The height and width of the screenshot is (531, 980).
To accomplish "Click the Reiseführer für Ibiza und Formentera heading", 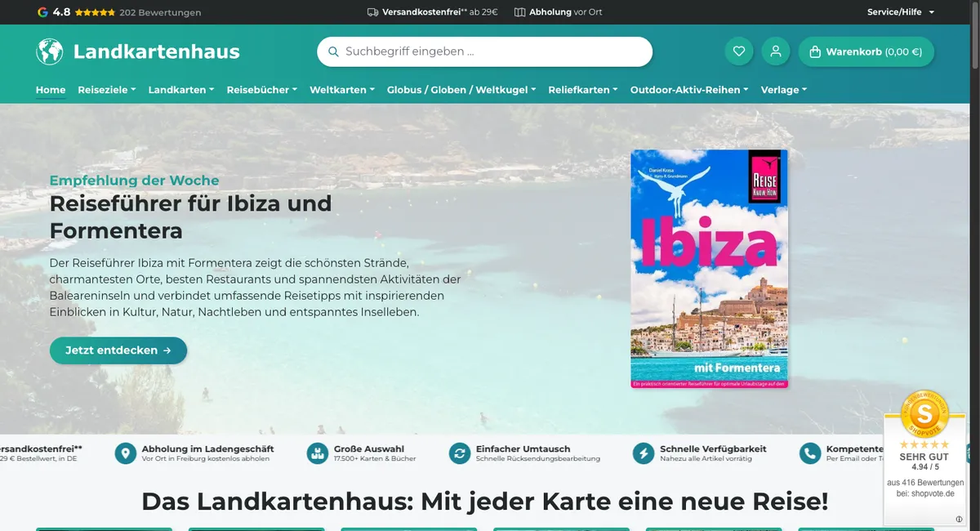I will [191, 216].
